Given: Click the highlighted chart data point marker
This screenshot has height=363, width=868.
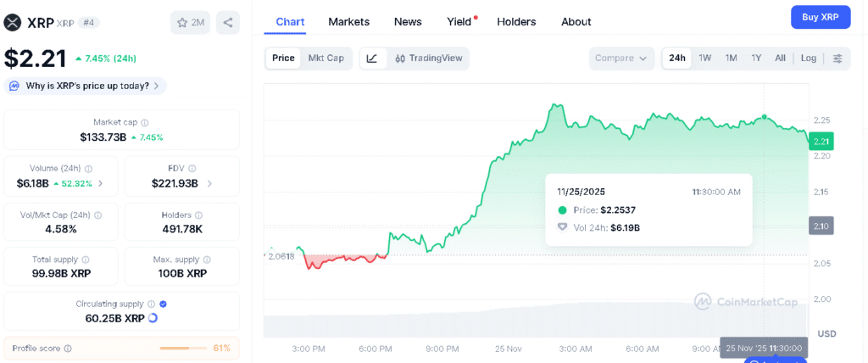Looking at the screenshot, I should pos(764,117).
